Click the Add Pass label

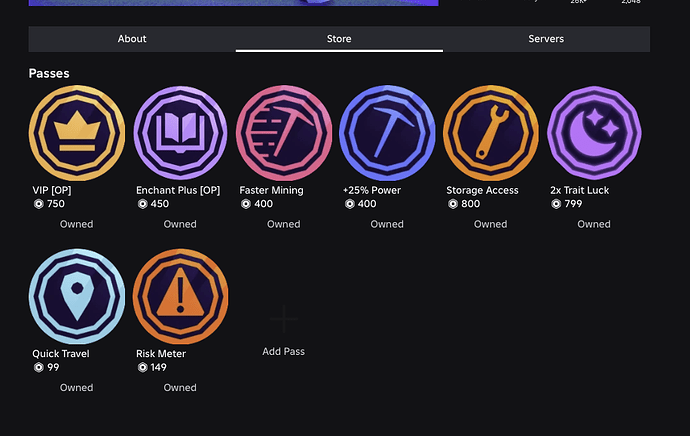coord(284,352)
